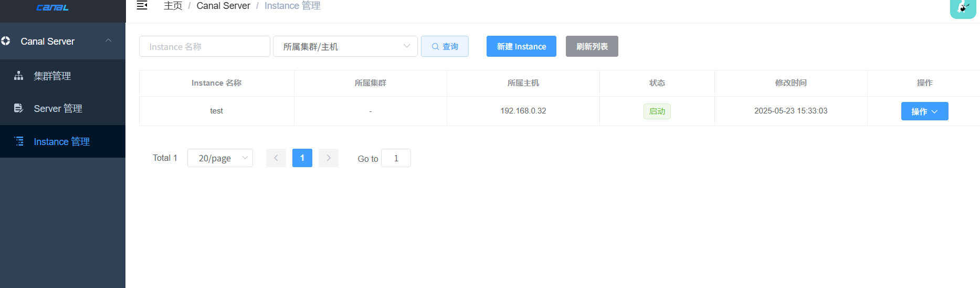The image size is (980, 288).
Task: Click the canal logo in sidebar
Action: pos(52,7)
